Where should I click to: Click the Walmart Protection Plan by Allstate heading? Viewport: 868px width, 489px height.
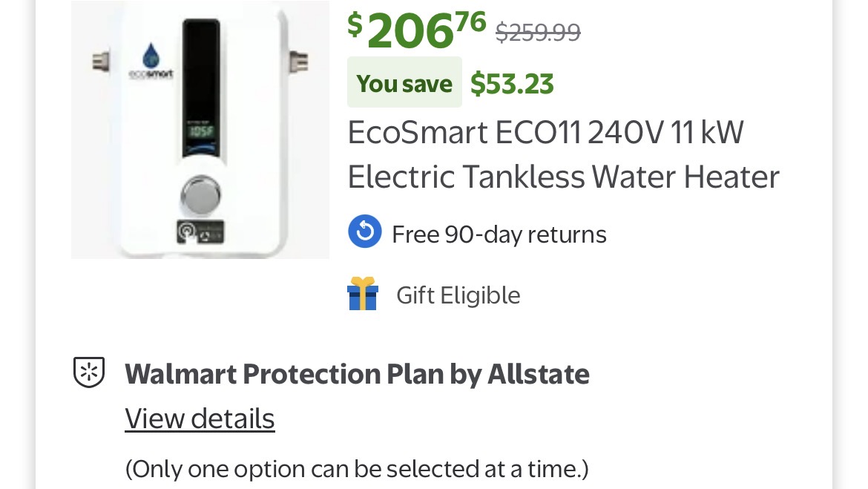point(357,374)
